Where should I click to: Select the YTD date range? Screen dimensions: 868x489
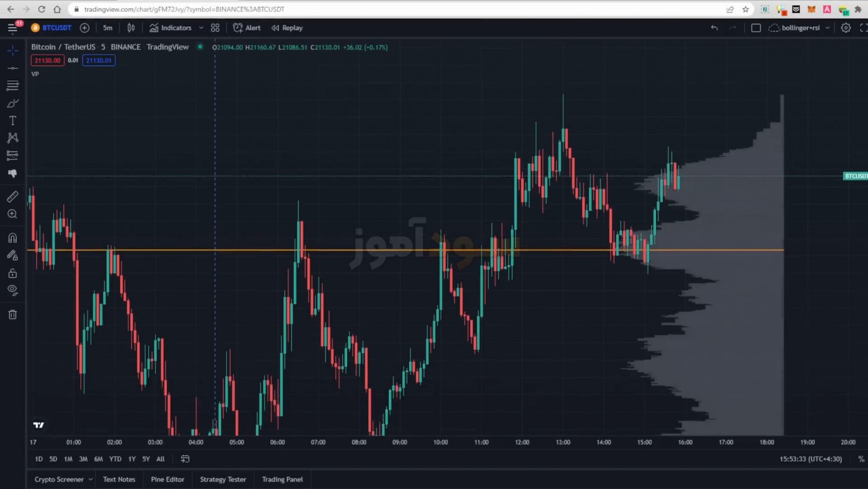(115, 459)
